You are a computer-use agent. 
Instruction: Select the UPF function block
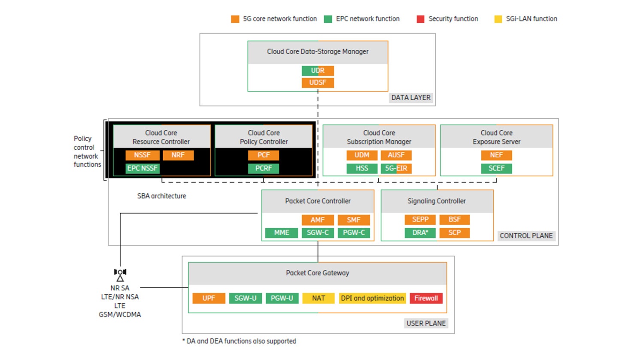click(x=209, y=298)
